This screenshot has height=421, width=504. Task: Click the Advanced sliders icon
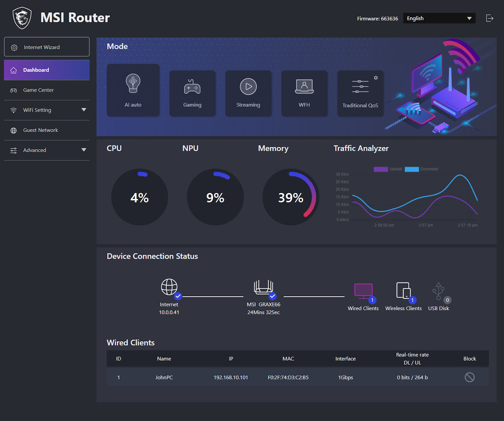click(x=13, y=151)
